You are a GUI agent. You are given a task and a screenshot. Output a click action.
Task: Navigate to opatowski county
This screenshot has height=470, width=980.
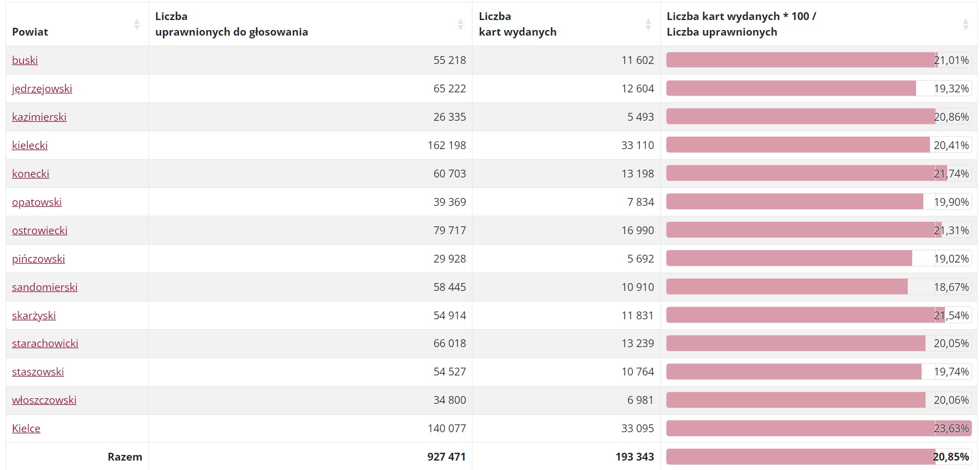pyautogui.click(x=37, y=202)
